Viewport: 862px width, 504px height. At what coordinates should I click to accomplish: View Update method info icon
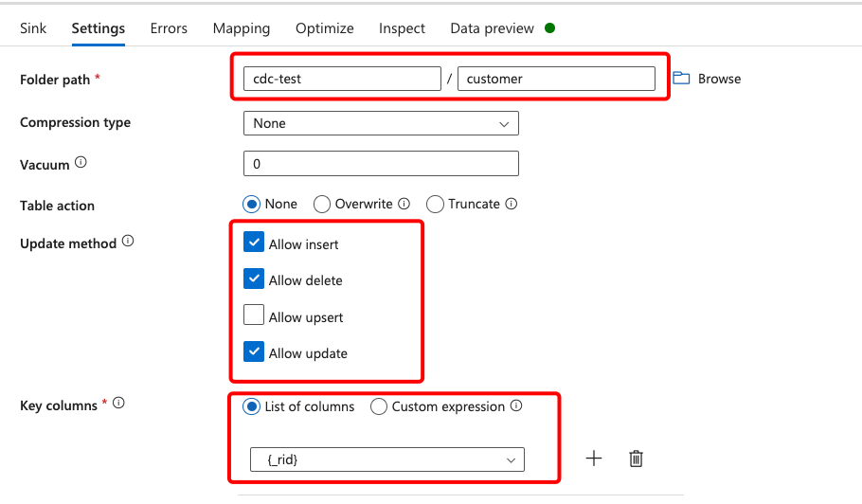(x=128, y=241)
